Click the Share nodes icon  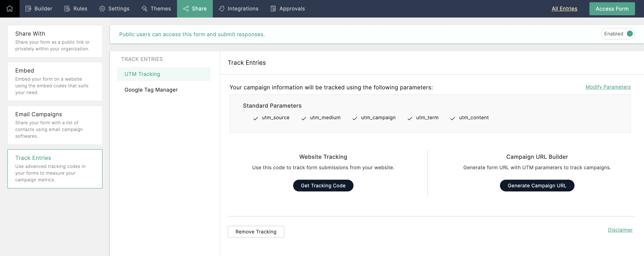(x=186, y=9)
